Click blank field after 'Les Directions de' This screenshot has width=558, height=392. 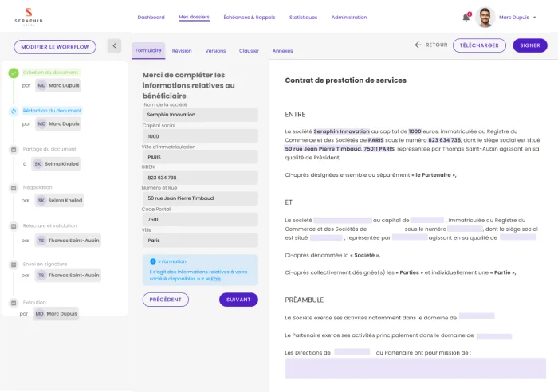tap(352, 352)
